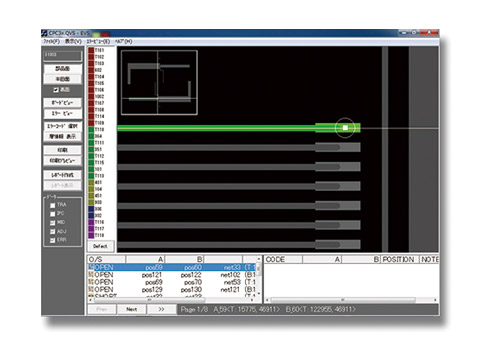Click the board overview thumbnail map
This screenshot has width=480, height=360.
[x=159, y=83]
